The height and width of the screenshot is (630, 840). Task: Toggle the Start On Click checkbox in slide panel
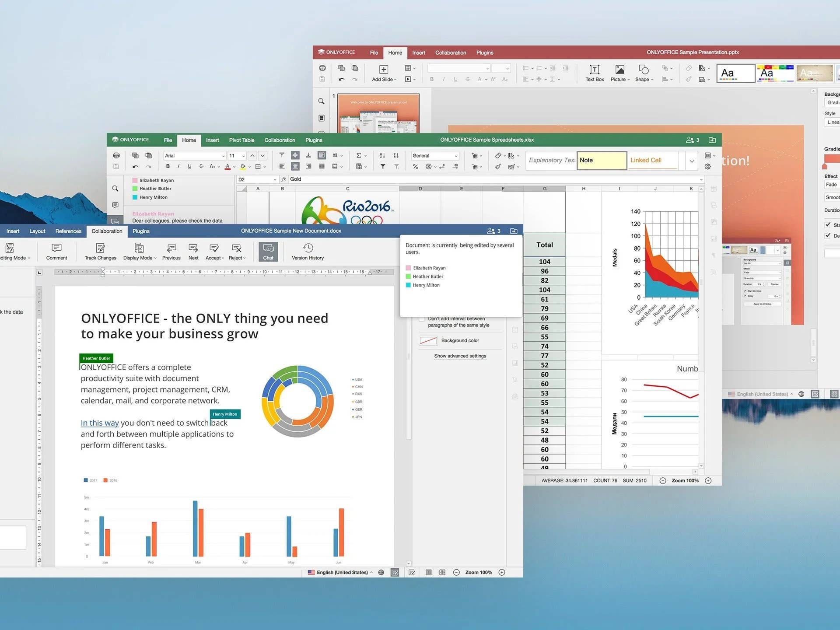click(827, 225)
